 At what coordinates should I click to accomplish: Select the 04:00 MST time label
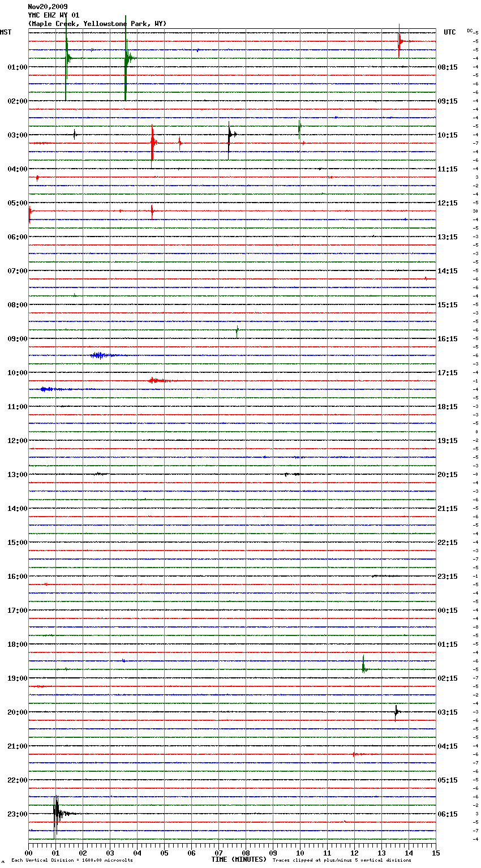(18, 169)
